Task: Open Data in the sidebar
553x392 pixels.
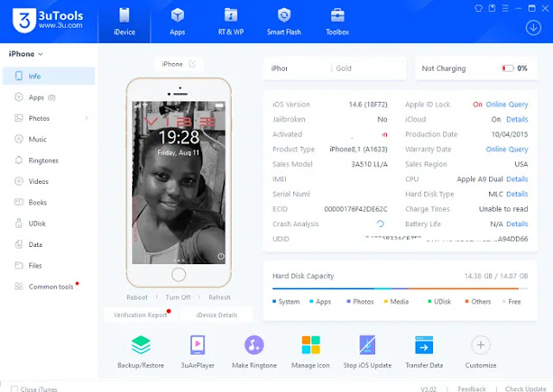Action: pyautogui.click(x=48, y=244)
